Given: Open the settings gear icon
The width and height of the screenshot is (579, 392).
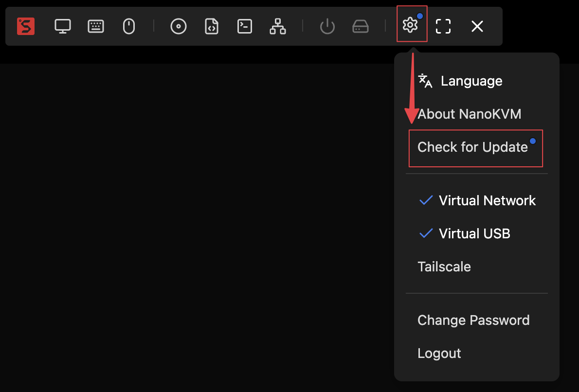Looking at the screenshot, I should pos(410,25).
